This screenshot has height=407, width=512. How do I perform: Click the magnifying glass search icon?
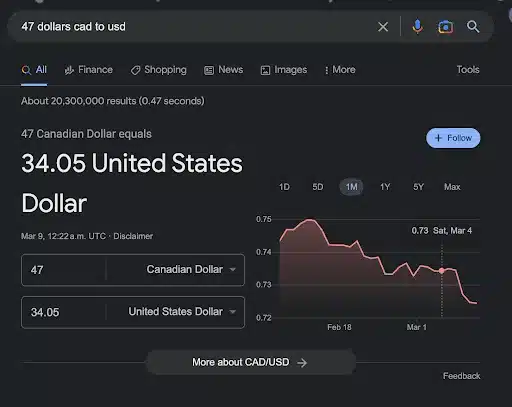473,26
